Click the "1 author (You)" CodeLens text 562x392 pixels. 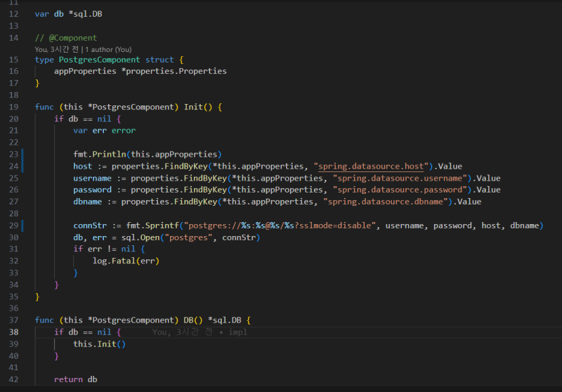pos(109,49)
